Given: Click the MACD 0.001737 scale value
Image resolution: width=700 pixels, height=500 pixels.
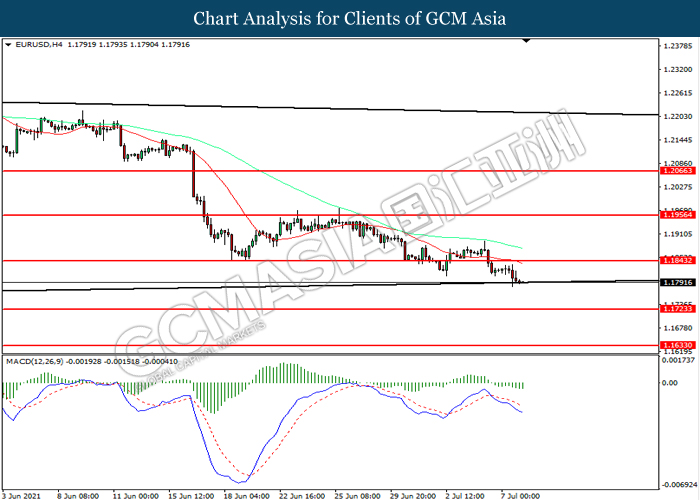Looking at the screenshot, I should [x=679, y=360].
